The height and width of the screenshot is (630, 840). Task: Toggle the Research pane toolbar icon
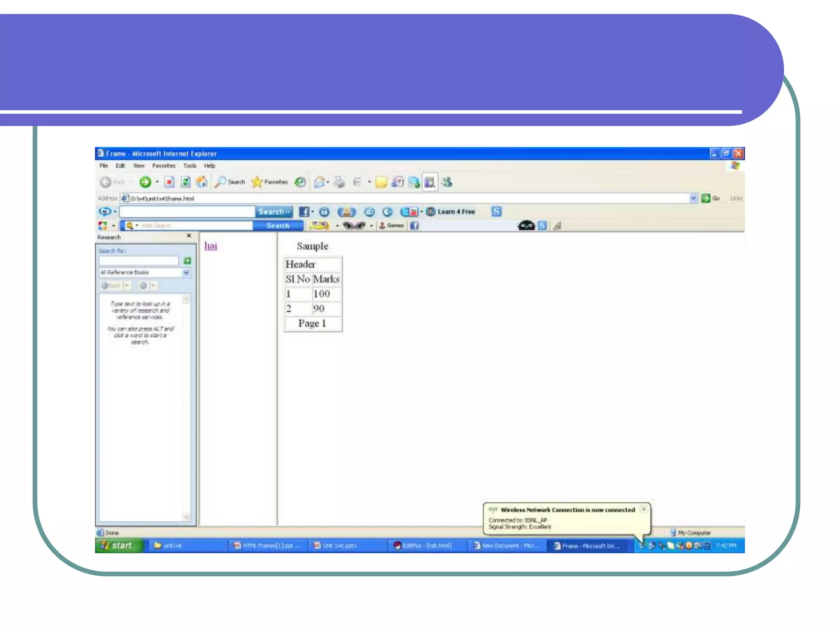429,182
